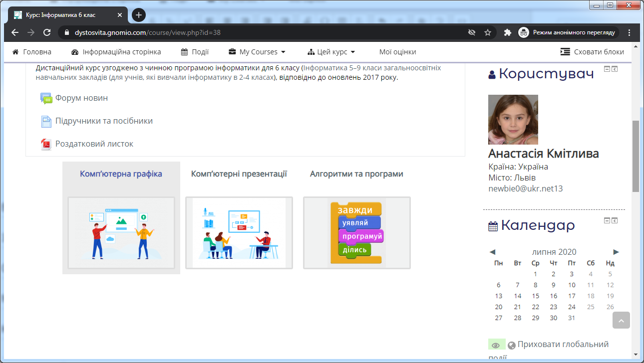Collapse the Користувач block with minus icon
644x363 pixels.
607,69
